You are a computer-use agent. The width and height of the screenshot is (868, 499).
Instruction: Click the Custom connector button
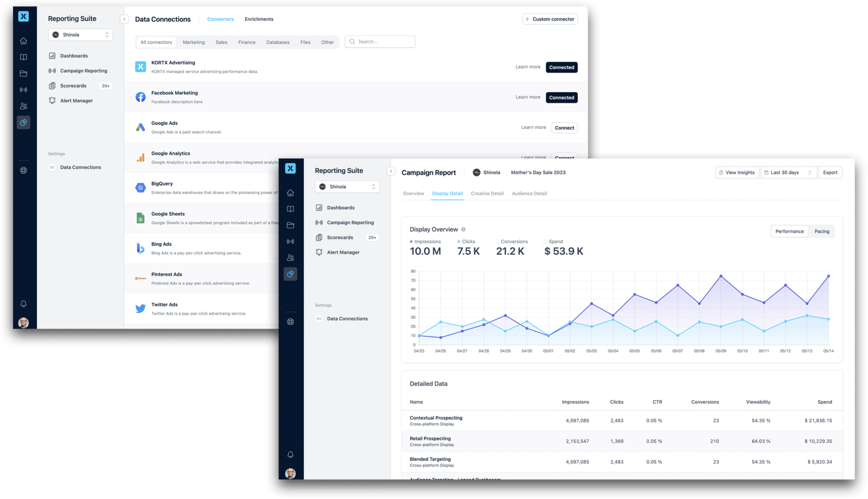[550, 19]
